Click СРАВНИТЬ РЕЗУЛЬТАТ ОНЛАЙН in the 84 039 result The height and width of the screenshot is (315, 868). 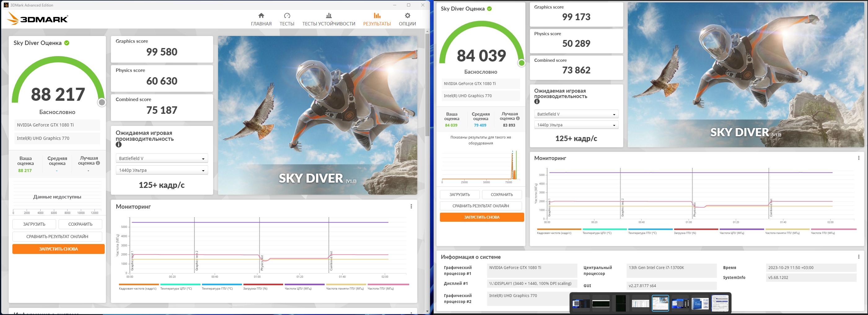[x=480, y=206]
